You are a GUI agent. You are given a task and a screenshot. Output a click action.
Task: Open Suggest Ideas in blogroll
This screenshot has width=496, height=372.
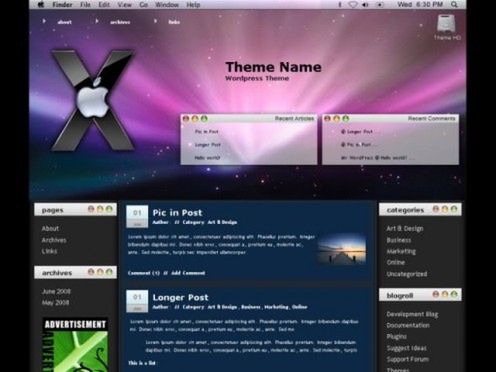coord(407,348)
